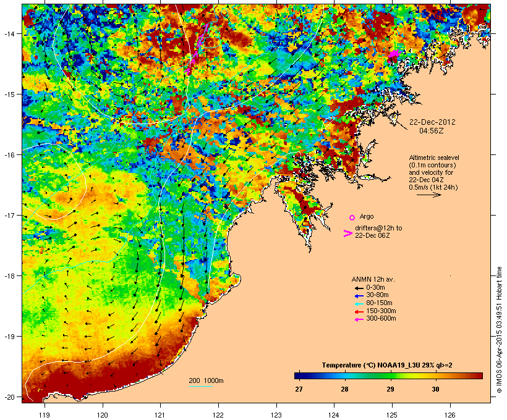Screen dimensions: 507x420
Task: Click the 0.5m/s velocity scale arrow
Action: coord(428,195)
